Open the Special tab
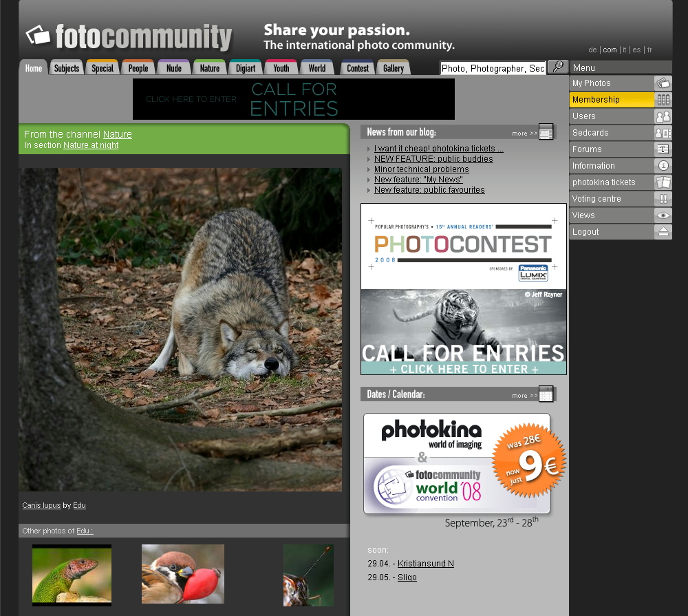688x616 pixels. click(x=103, y=68)
